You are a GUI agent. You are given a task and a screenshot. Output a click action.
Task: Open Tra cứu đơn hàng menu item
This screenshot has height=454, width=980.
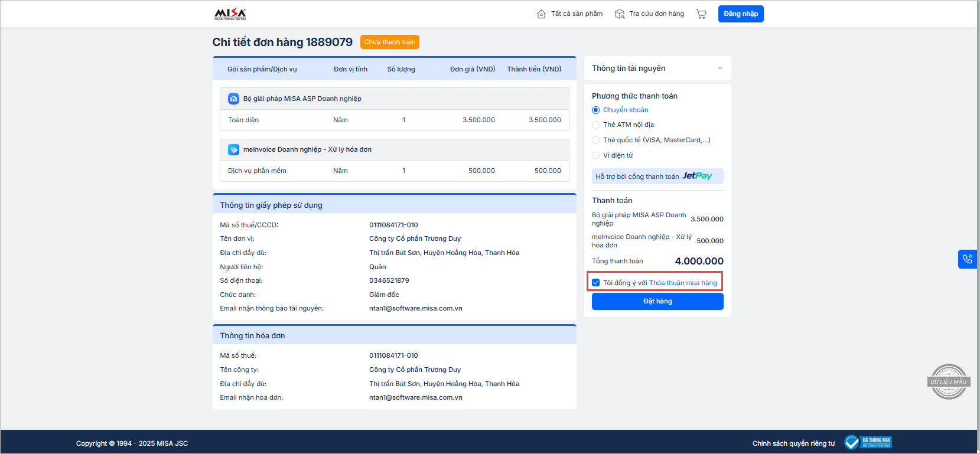click(656, 14)
